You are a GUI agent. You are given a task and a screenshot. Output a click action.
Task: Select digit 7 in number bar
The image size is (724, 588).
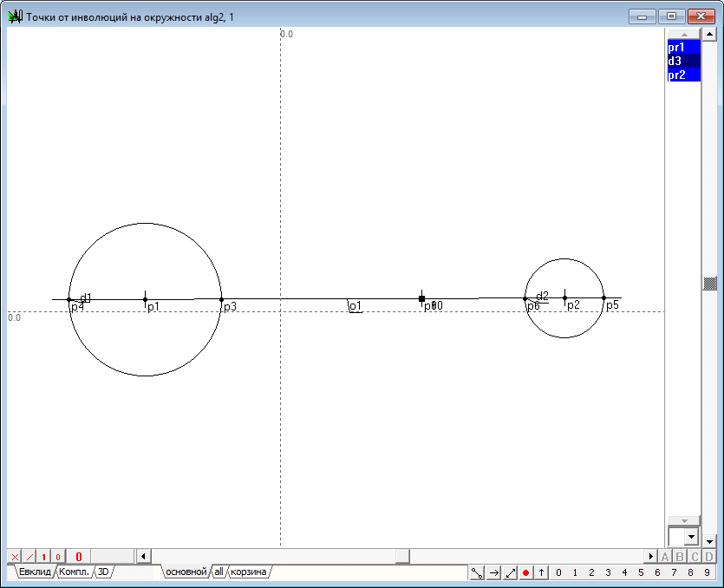[x=674, y=572]
